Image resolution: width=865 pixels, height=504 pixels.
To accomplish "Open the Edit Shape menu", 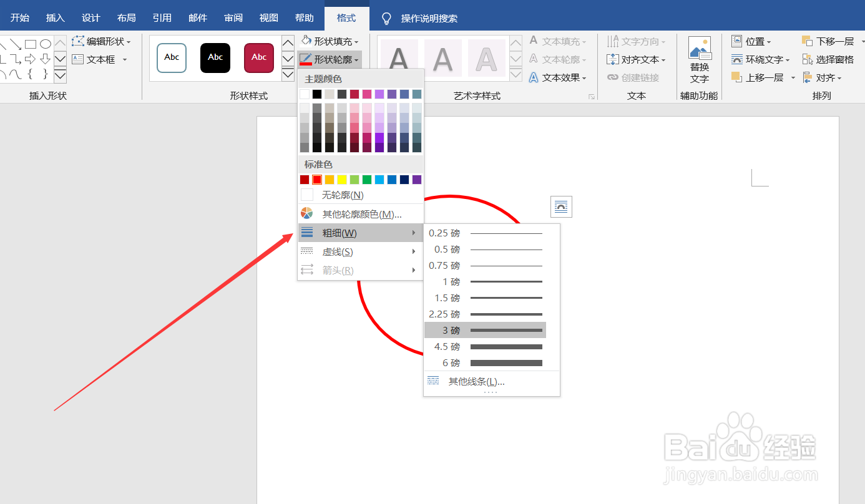I will pyautogui.click(x=101, y=41).
